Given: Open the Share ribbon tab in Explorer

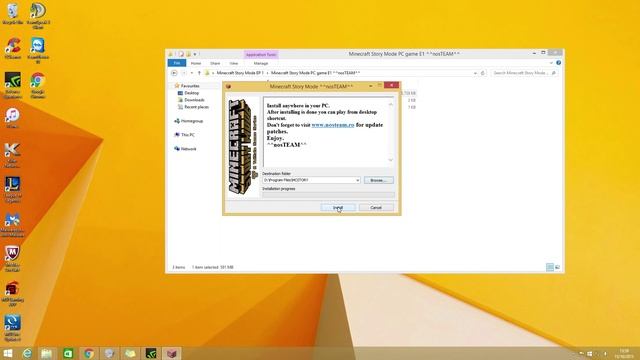Looking at the screenshot, I should (215, 63).
